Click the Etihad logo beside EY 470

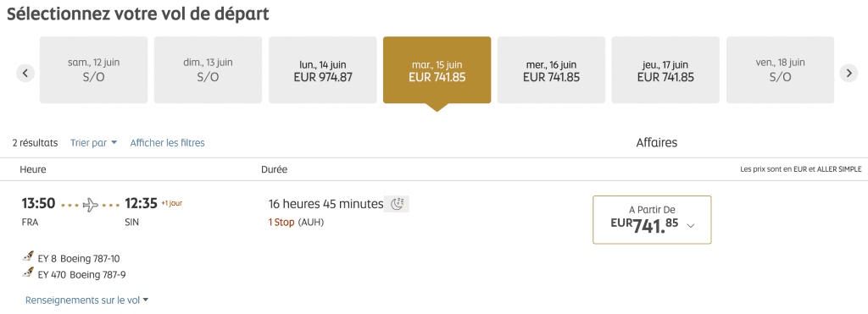(28, 273)
